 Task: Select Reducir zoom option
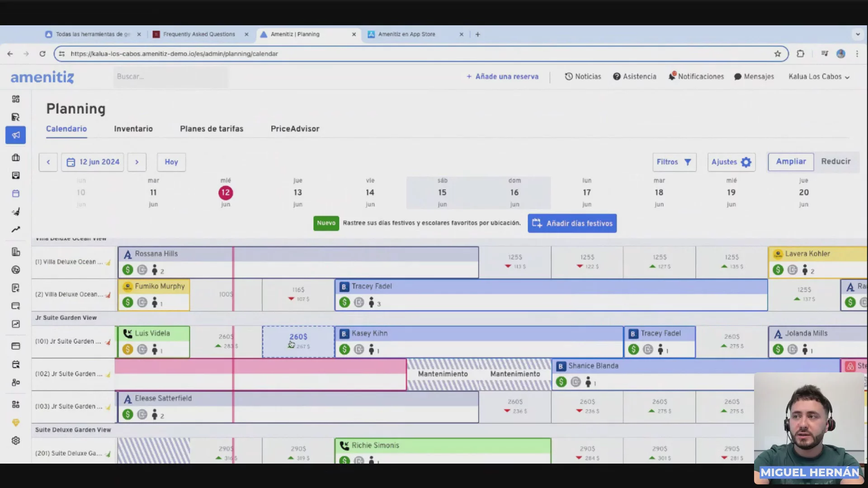836,161
